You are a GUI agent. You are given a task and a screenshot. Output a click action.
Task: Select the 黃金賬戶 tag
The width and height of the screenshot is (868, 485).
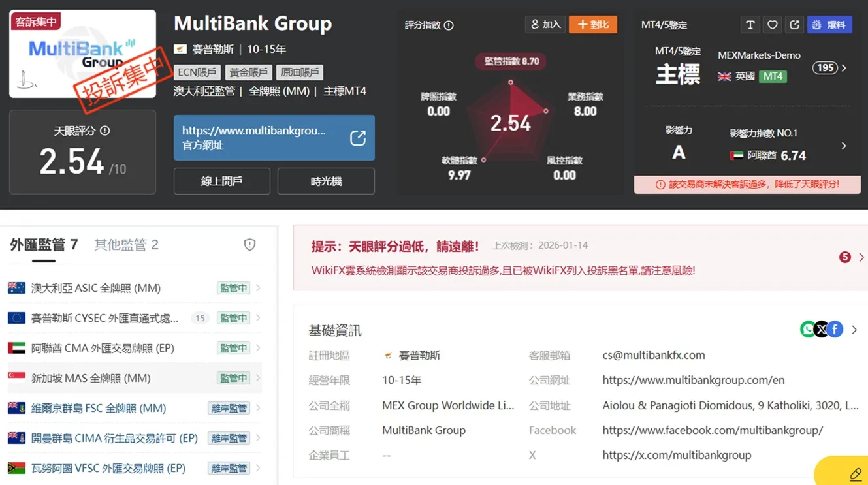[248, 72]
